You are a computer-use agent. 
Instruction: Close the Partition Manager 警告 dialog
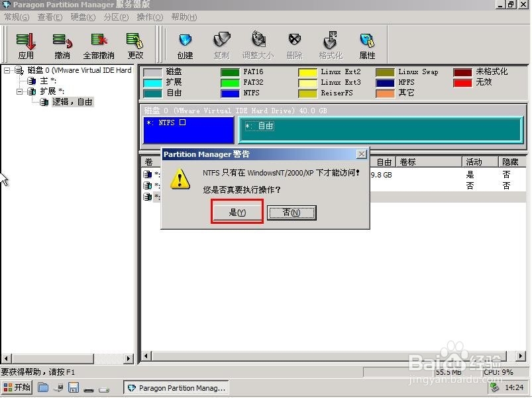click(362, 154)
